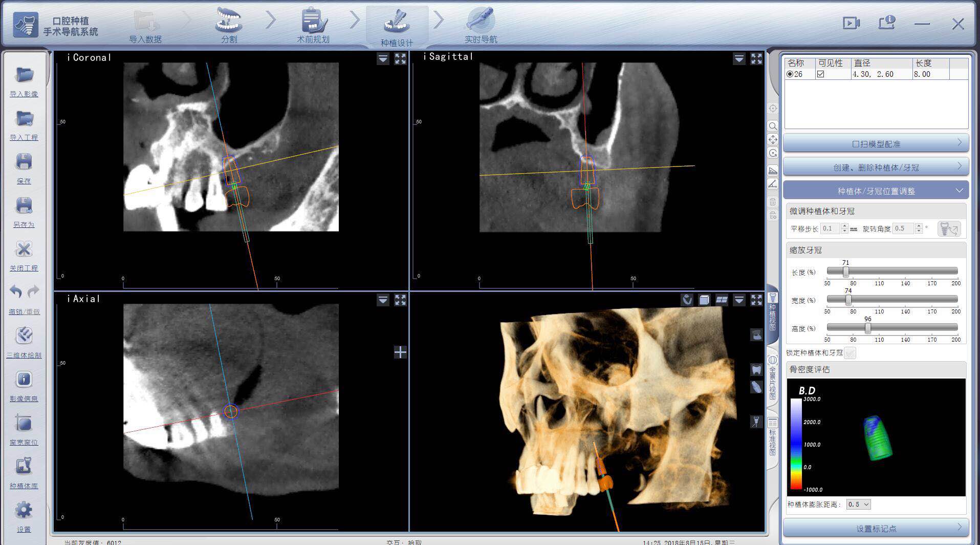Click the Close Project (关闭工程) icon

tap(24, 249)
